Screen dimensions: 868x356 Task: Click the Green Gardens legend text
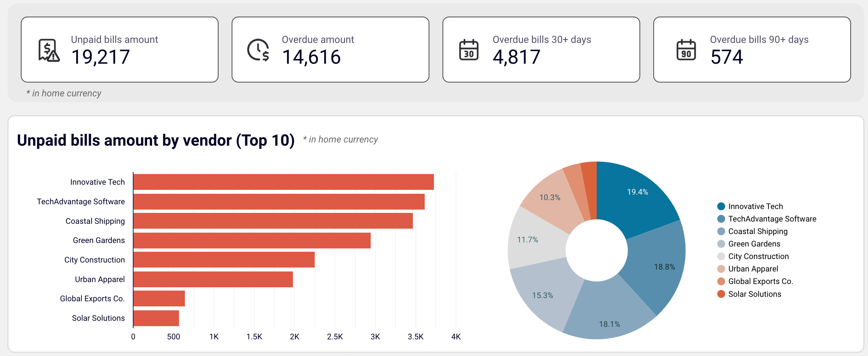click(x=754, y=244)
